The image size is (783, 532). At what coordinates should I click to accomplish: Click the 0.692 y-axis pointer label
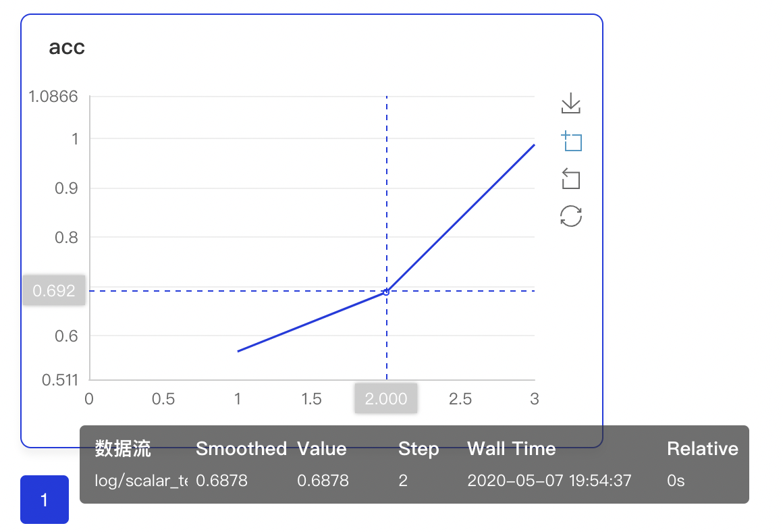click(54, 291)
